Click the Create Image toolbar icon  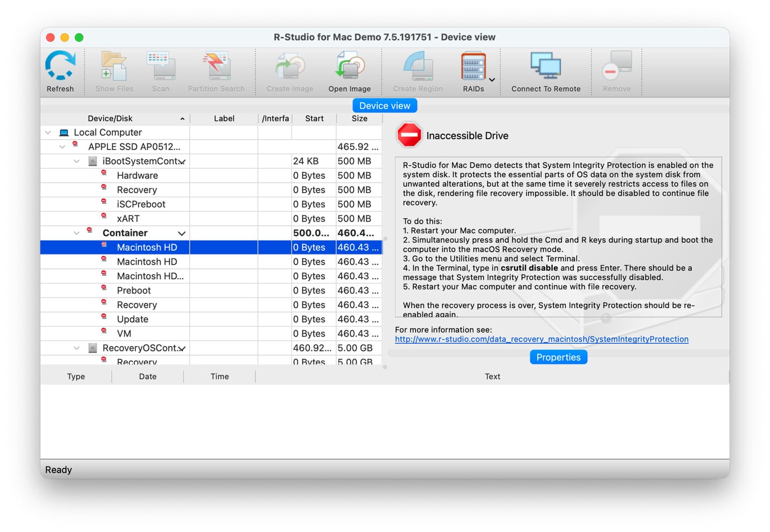[x=290, y=66]
